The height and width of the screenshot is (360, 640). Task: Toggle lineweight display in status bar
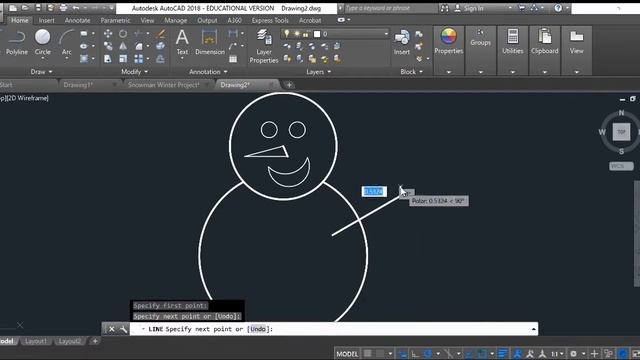[503, 353]
